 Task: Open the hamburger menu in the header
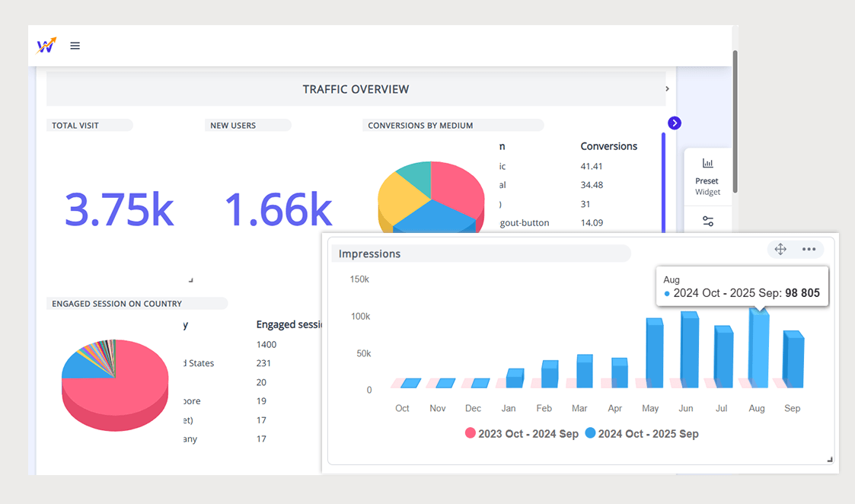click(x=75, y=46)
